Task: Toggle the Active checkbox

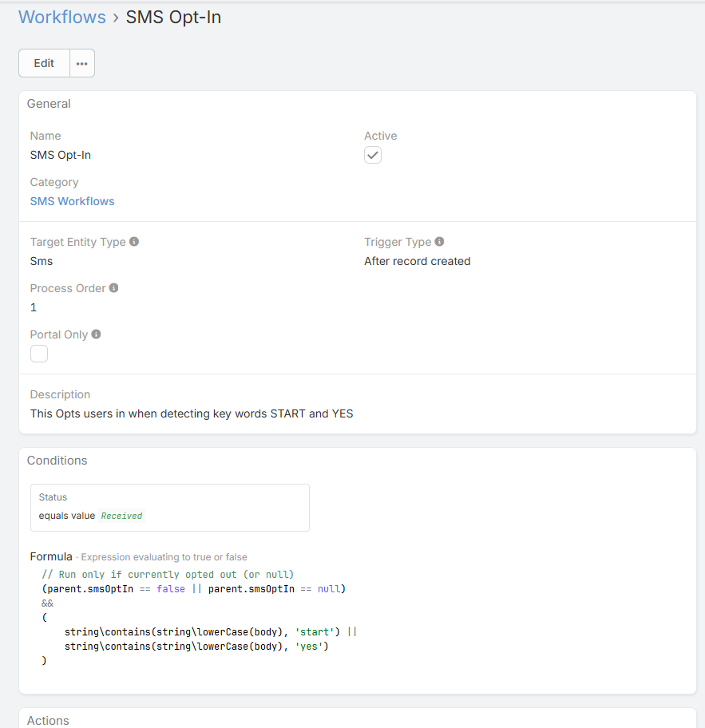Action: [373, 156]
